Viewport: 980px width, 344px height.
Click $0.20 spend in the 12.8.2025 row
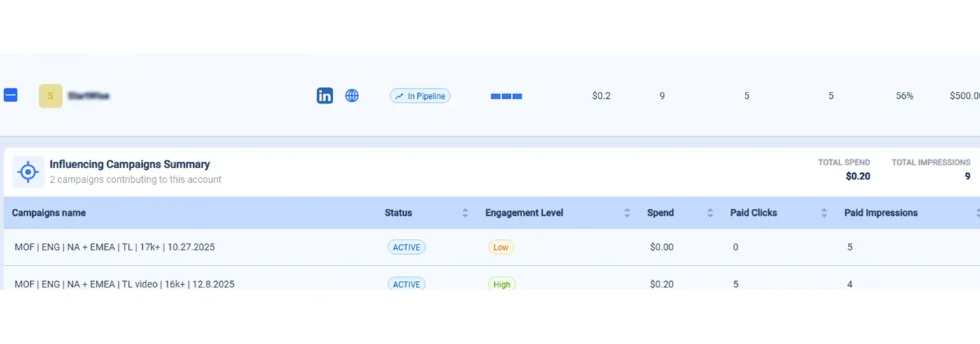[x=661, y=284]
